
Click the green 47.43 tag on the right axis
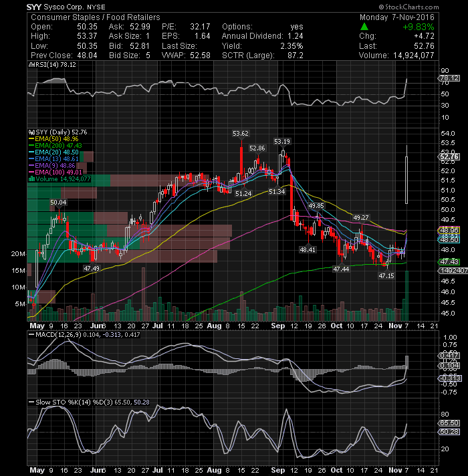[449, 261]
